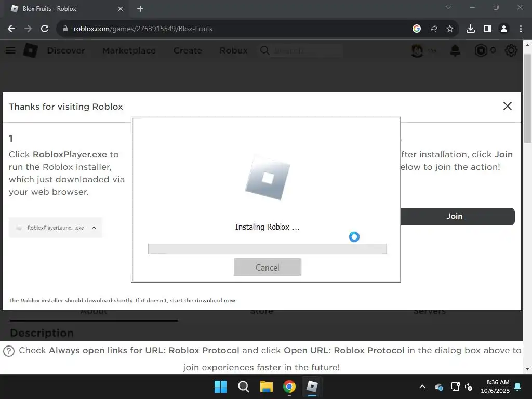The width and height of the screenshot is (532, 399).
Task: Toggle the Chrome side panel icon
Action: point(487,29)
